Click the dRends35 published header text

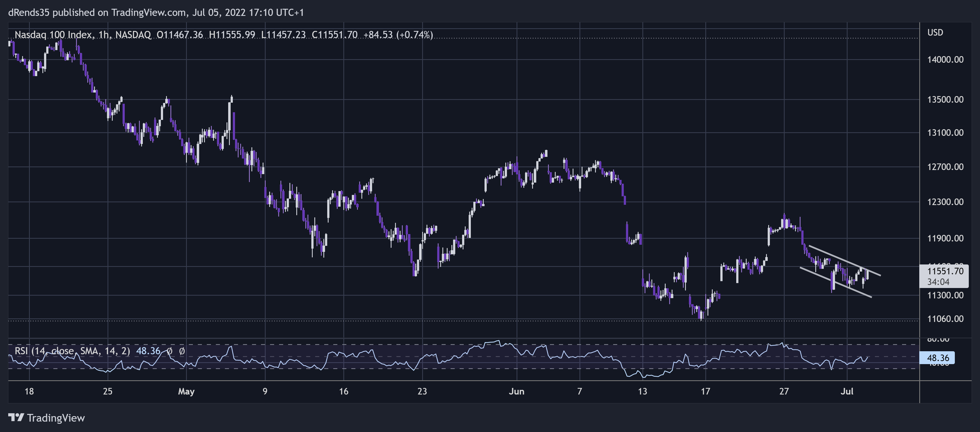tap(156, 13)
